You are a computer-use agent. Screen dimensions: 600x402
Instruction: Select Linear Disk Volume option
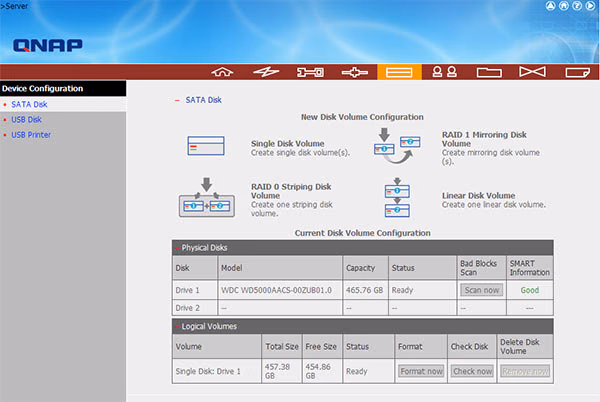pos(478,195)
